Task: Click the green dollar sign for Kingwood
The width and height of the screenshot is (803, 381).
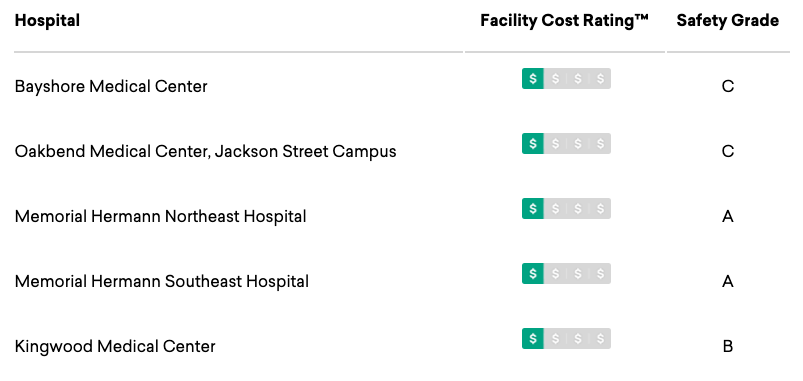Action: pos(533,338)
